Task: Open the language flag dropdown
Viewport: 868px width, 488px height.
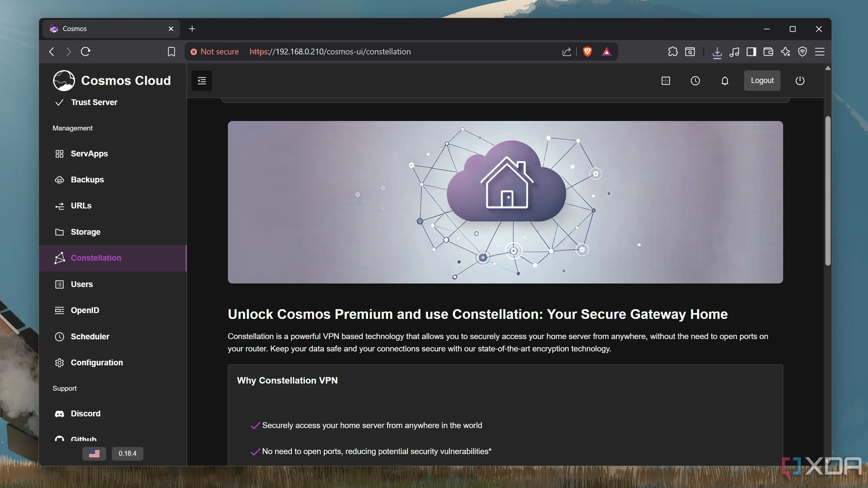Action: [x=94, y=454]
